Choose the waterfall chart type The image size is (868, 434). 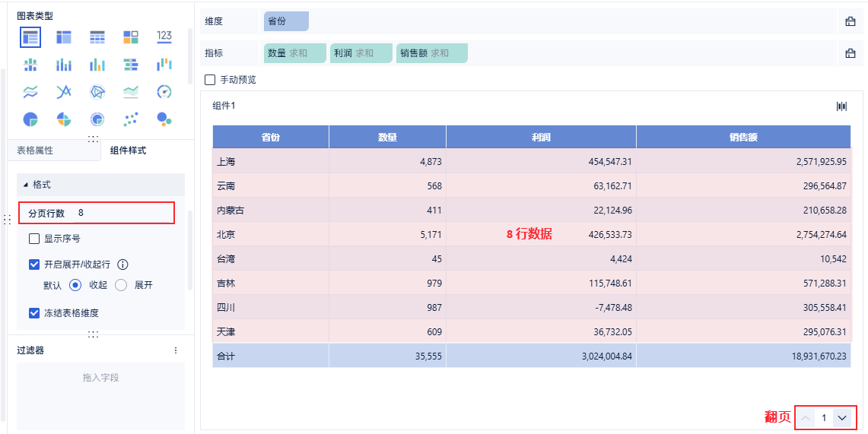tap(164, 65)
